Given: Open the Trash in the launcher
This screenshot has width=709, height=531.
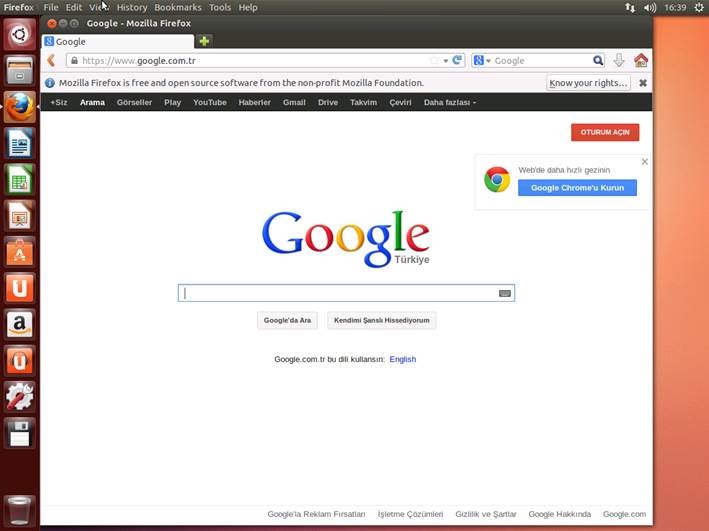Looking at the screenshot, I should point(19,510).
